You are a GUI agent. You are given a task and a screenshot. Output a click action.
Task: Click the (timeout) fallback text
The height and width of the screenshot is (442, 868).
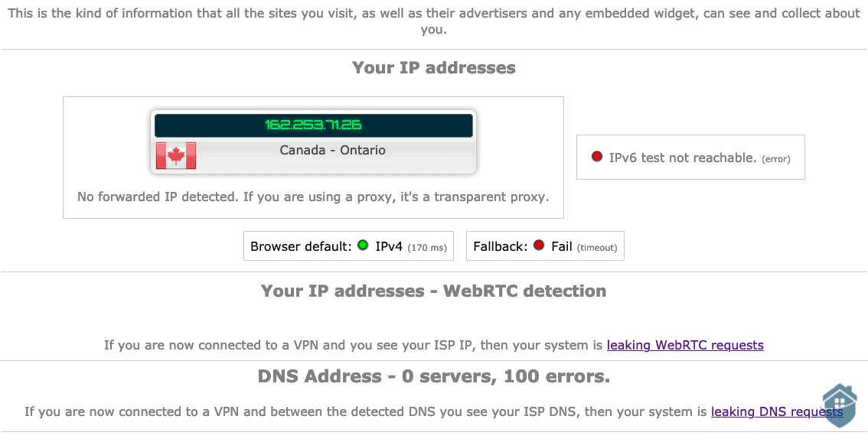point(597,247)
